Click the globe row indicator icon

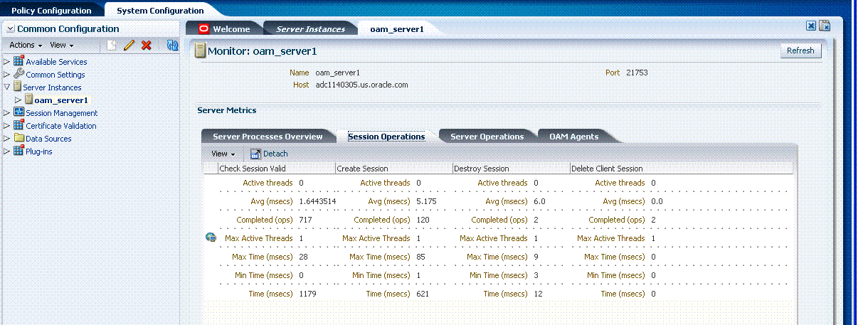coord(210,238)
